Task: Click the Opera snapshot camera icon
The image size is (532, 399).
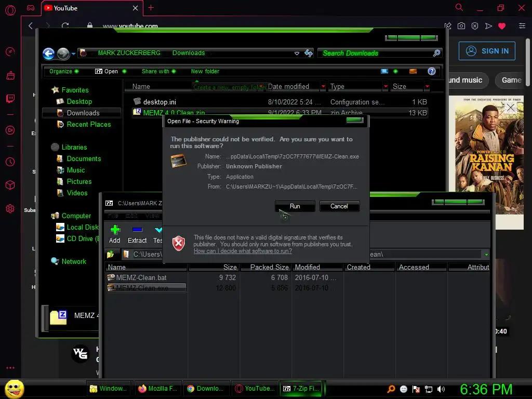Action: click(461, 26)
